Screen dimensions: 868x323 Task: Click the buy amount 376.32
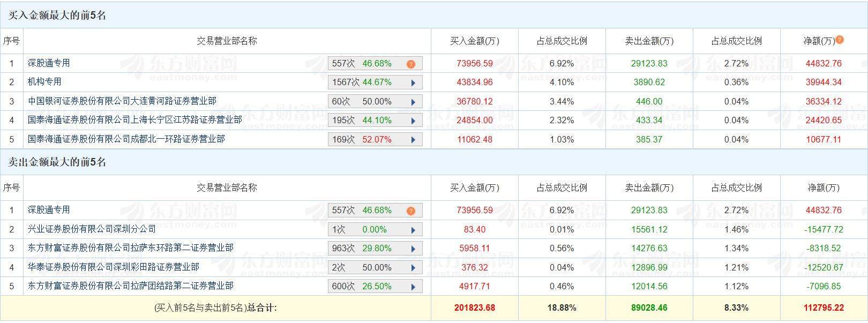475,267
